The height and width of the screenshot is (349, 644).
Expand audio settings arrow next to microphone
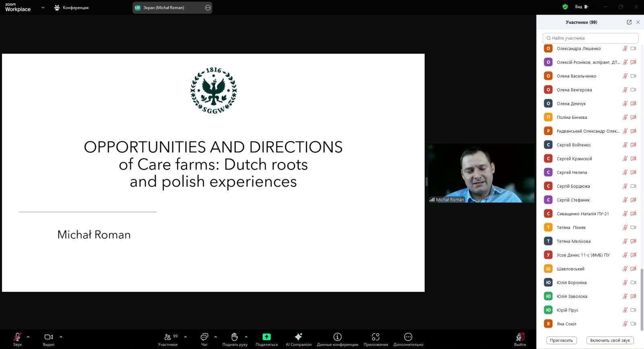[x=28, y=337]
